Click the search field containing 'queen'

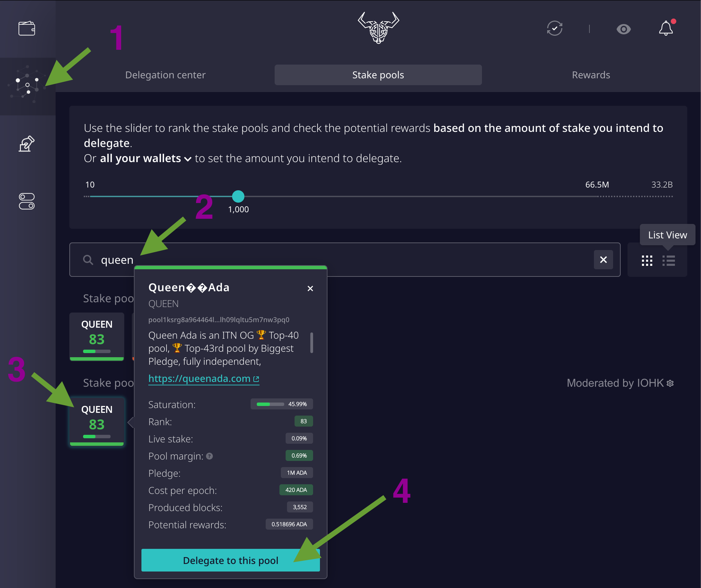[x=345, y=260]
